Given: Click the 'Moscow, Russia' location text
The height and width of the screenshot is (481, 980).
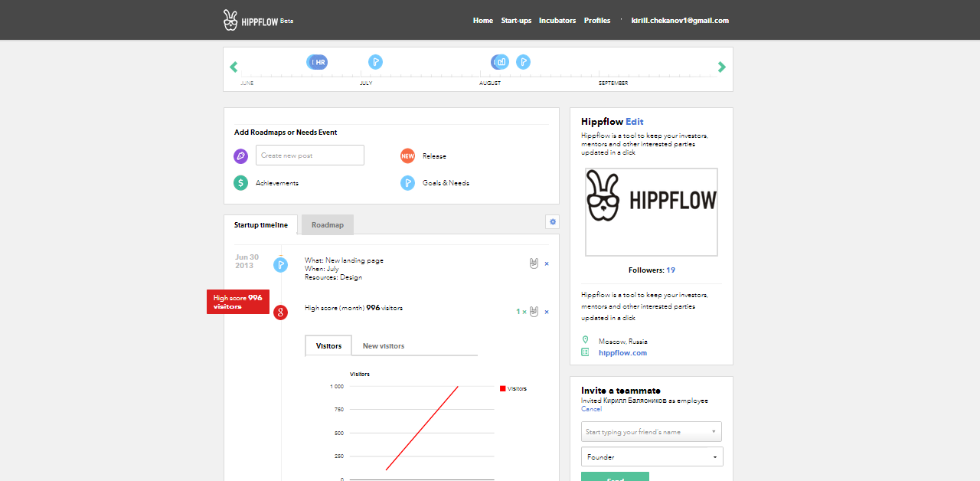Looking at the screenshot, I should pyautogui.click(x=622, y=342).
